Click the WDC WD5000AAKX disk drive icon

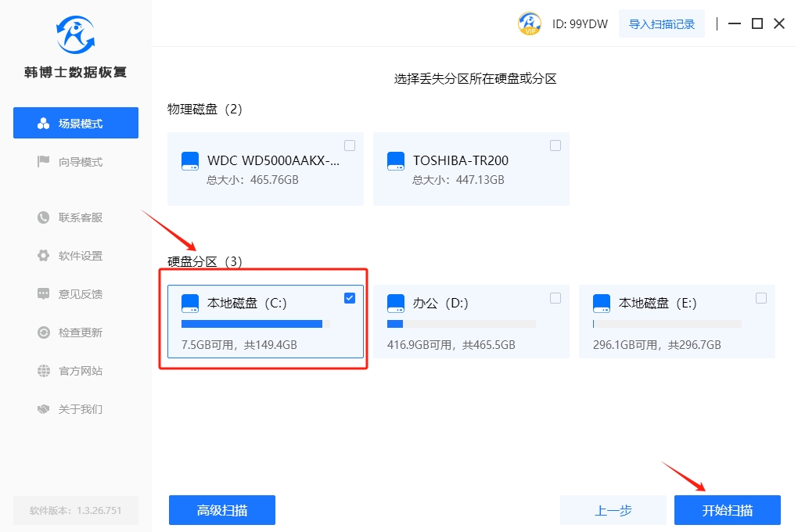pyautogui.click(x=190, y=161)
